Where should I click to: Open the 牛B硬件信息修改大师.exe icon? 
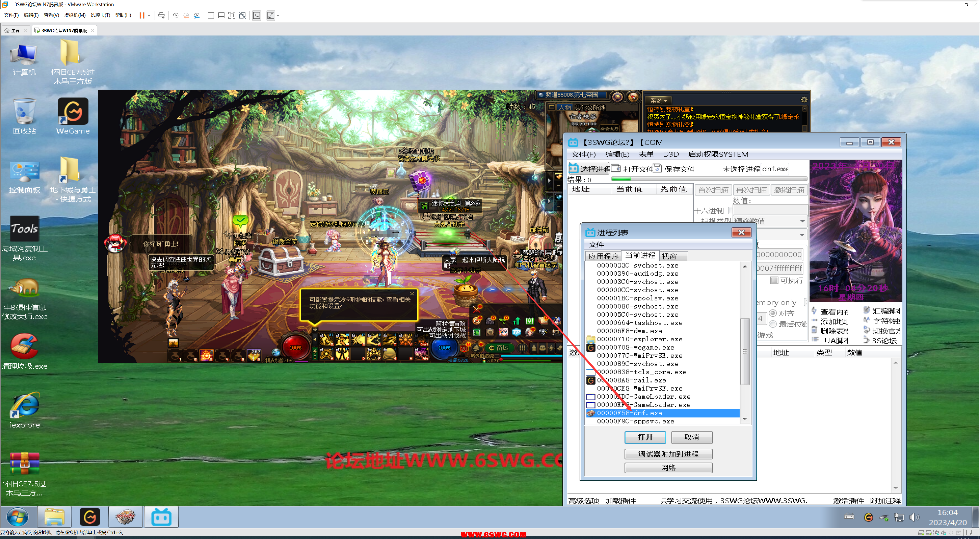(x=24, y=299)
